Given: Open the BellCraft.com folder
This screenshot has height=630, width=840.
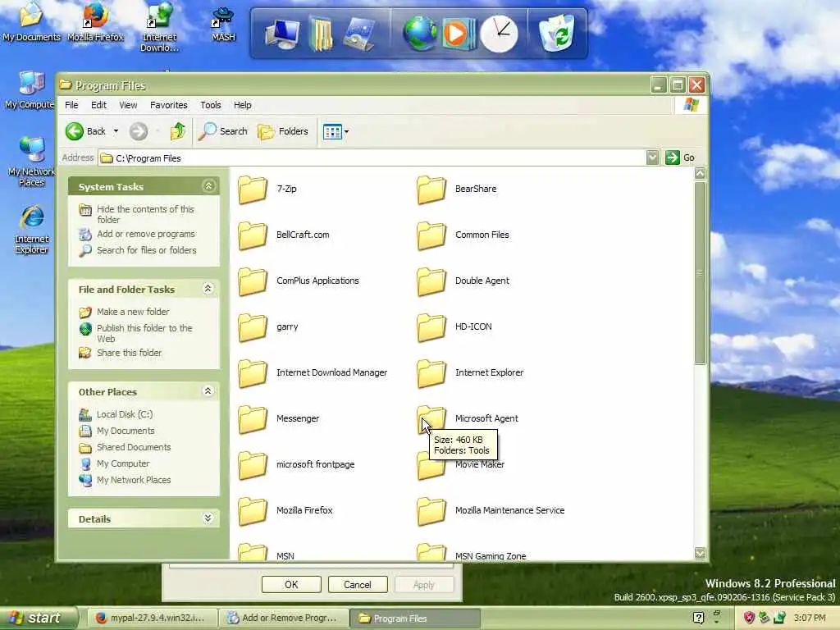Looking at the screenshot, I should (253, 235).
